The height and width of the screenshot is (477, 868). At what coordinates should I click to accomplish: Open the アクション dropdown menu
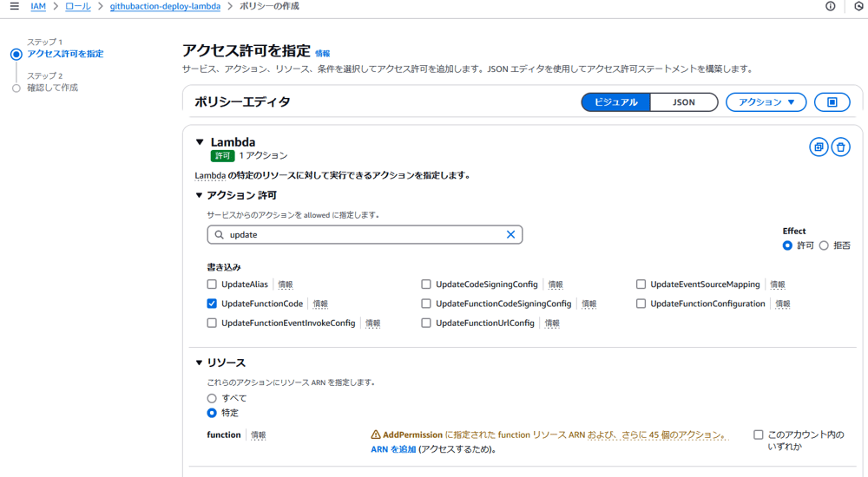766,102
